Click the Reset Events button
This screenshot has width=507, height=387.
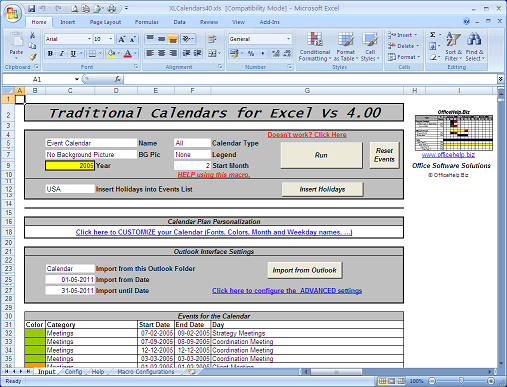pos(384,155)
